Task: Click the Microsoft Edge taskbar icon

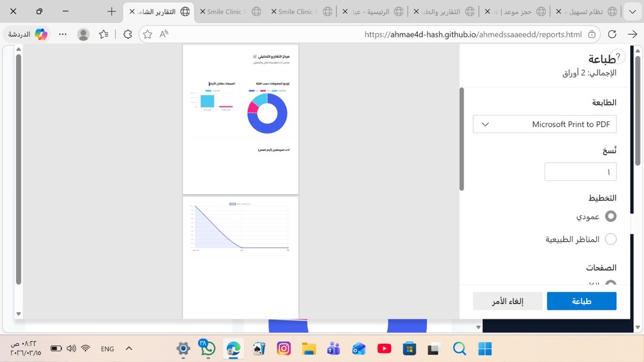Action: click(233, 348)
